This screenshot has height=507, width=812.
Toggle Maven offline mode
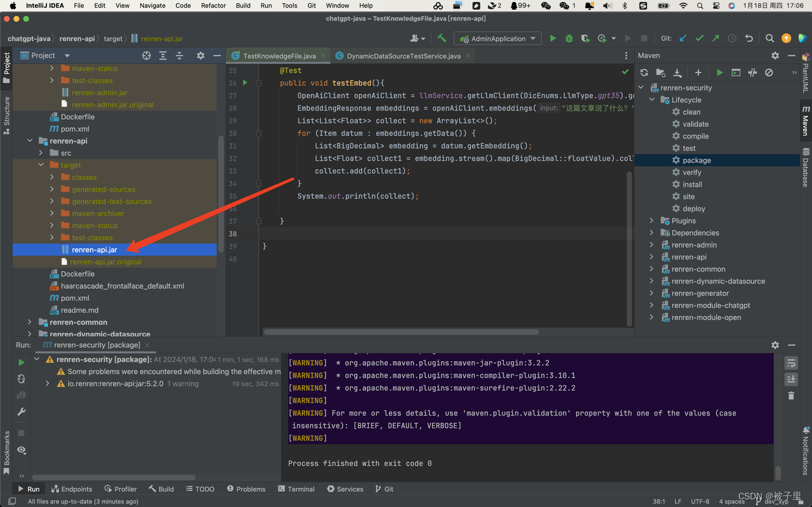pos(752,72)
